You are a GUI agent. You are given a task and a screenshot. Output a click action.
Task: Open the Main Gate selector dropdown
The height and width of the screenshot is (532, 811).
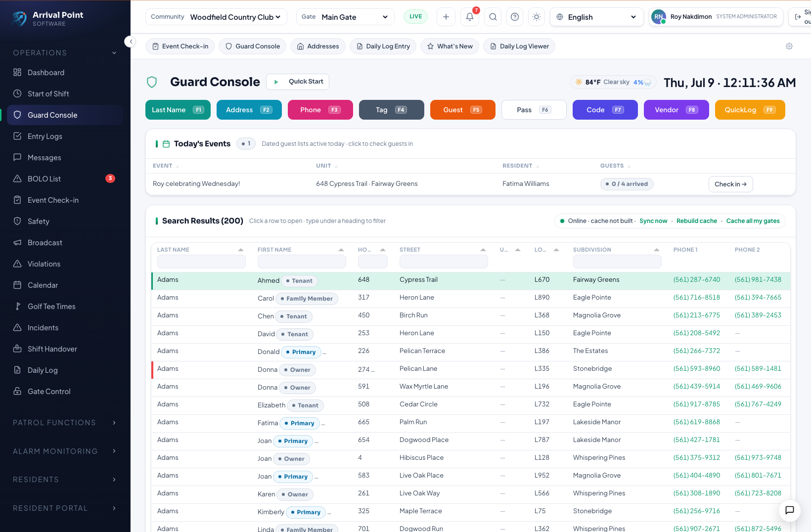(345, 17)
